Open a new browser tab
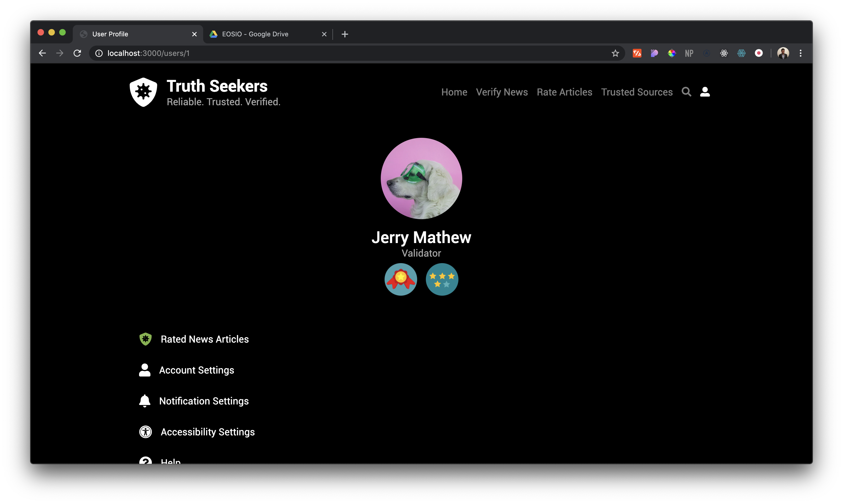The height and width of the screenshot is (504, 843). [345, 34]
